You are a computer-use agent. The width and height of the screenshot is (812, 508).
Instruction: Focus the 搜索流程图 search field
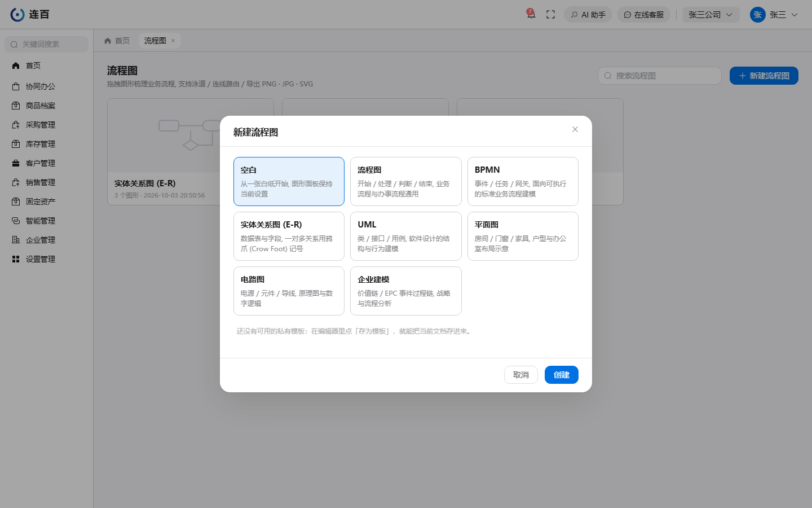point(660,76)
